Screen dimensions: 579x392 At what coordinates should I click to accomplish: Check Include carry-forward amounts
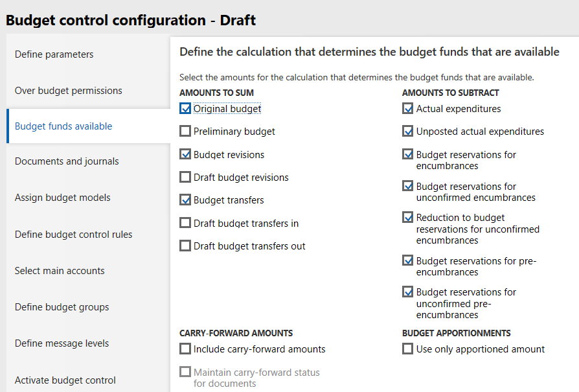186,349
